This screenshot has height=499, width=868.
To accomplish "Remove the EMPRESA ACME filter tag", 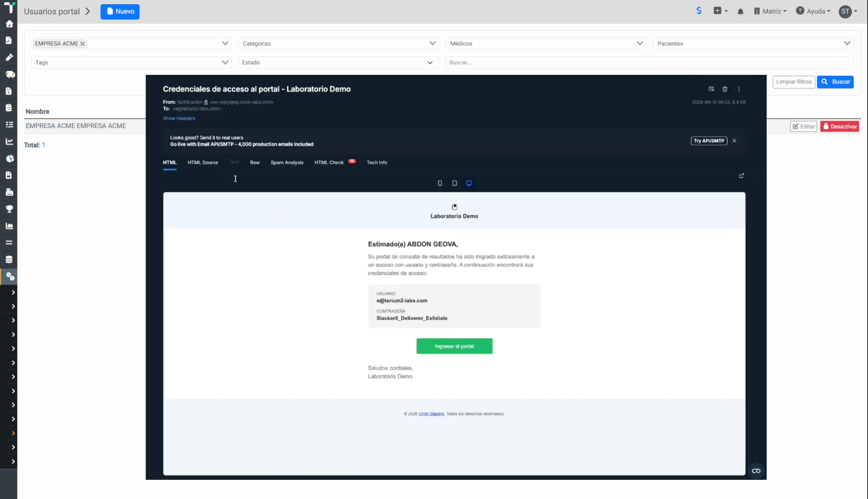I will click(x=83, y=44).
